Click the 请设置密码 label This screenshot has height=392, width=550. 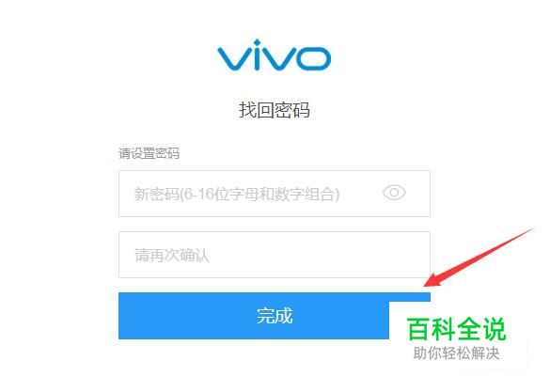(149, 153)
